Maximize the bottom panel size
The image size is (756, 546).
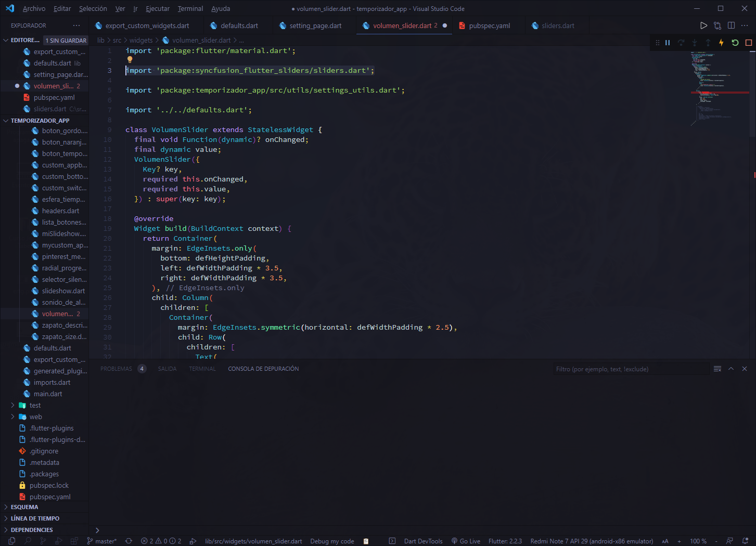pyautogui.click(x=731, y=369)
